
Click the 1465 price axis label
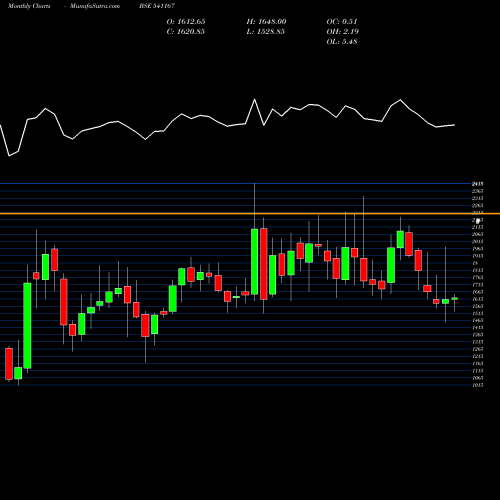pos(478,320)
